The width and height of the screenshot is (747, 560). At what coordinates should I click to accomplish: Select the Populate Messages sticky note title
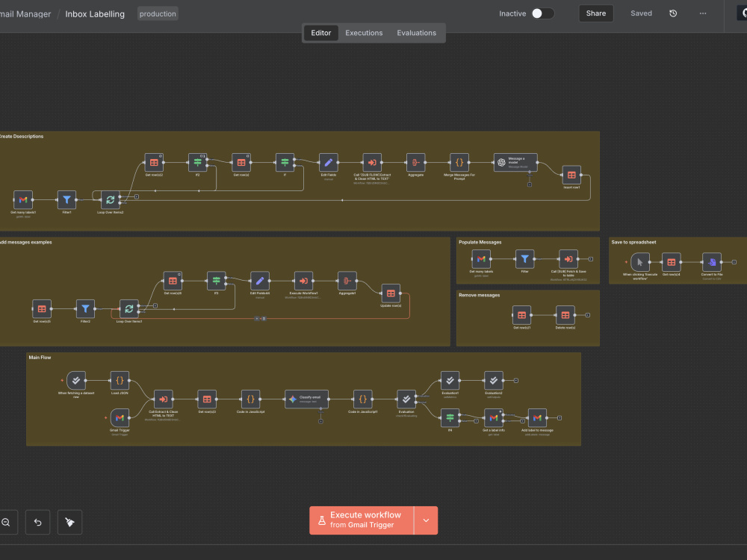coord(480,242)
